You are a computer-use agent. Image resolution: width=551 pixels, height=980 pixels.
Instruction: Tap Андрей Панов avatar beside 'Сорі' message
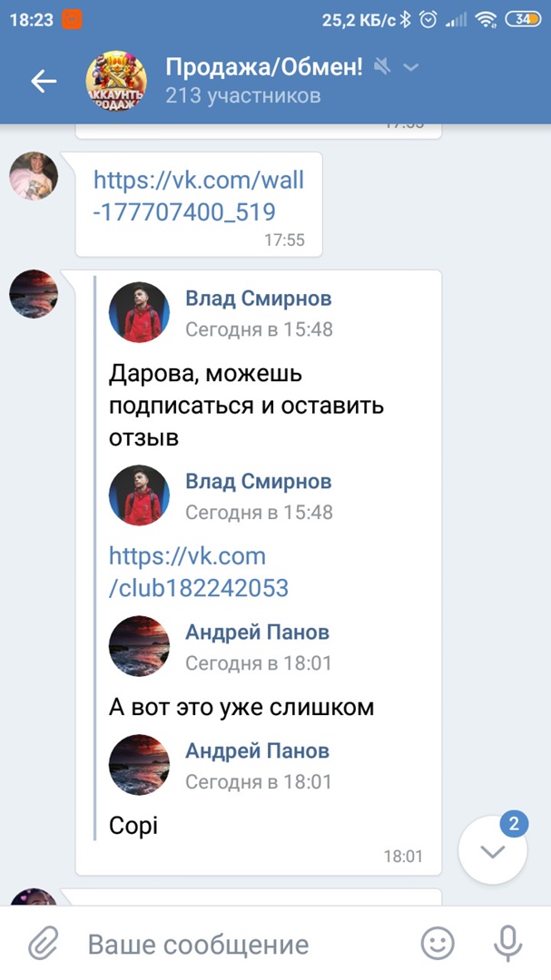pyautogui.click(x=139, y=765)
